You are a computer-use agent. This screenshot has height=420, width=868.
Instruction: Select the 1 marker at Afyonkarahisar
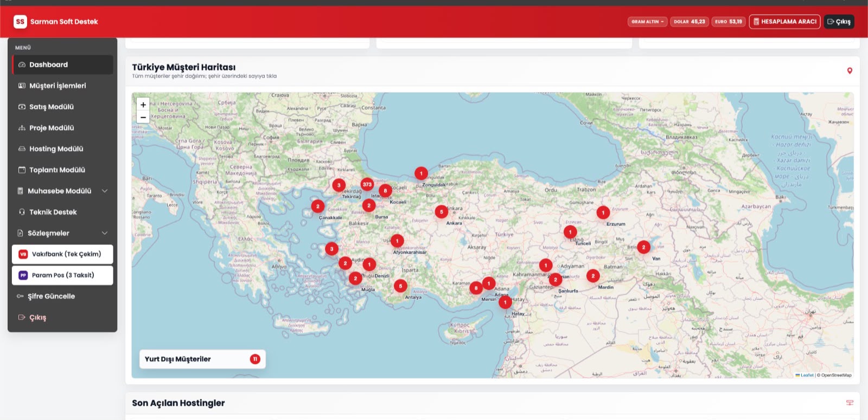point(397,241)
